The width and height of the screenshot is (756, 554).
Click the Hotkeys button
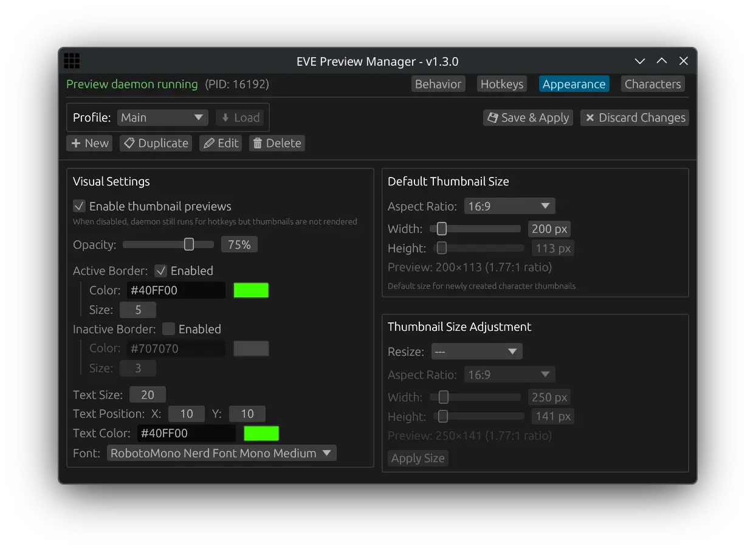(x=501, y=84)
